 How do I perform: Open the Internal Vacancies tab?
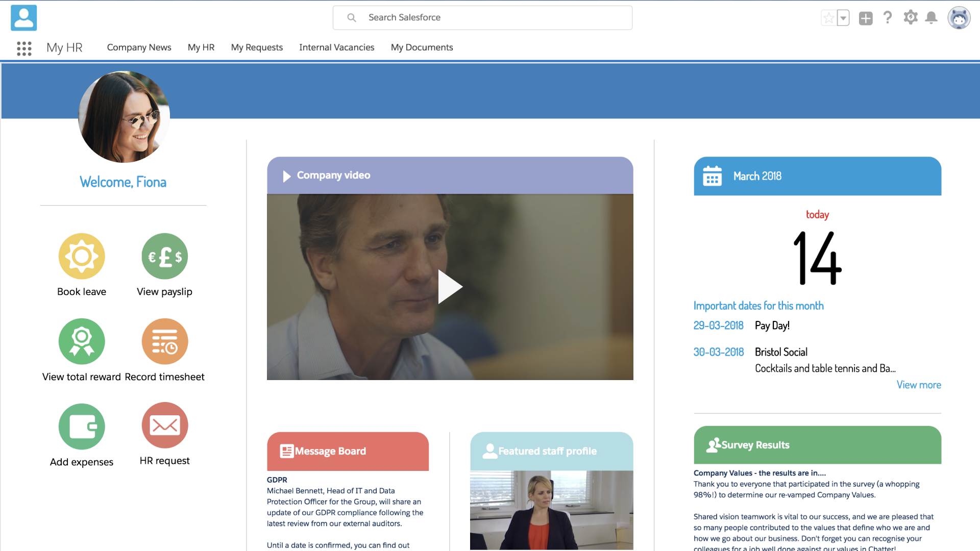pyautogui.click(x=336, y=47)
